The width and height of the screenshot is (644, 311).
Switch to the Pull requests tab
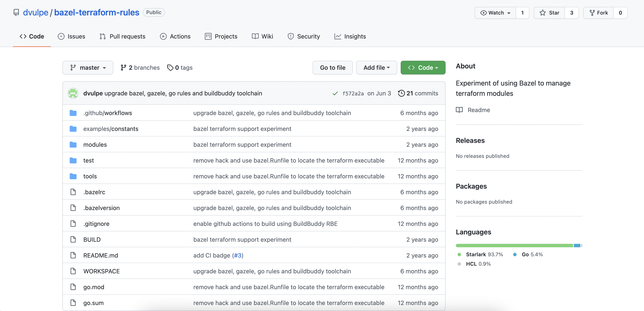click(x=122, y=37)
